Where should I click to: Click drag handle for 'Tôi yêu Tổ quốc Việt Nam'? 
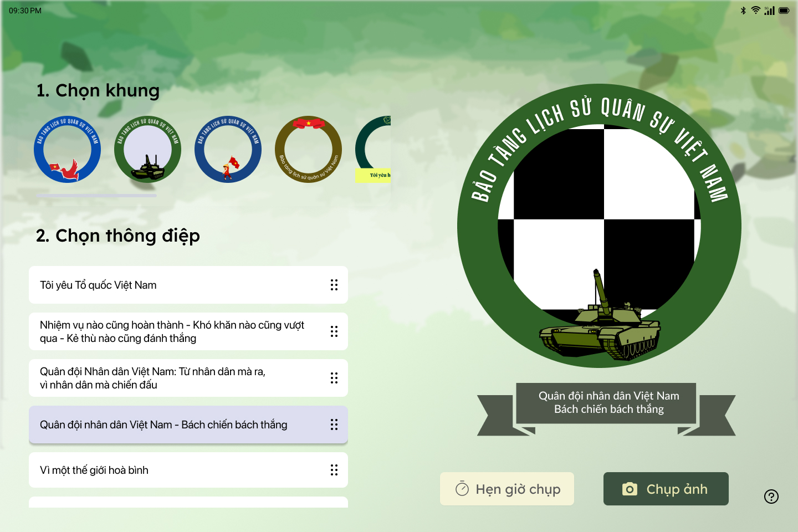(334, 285)
